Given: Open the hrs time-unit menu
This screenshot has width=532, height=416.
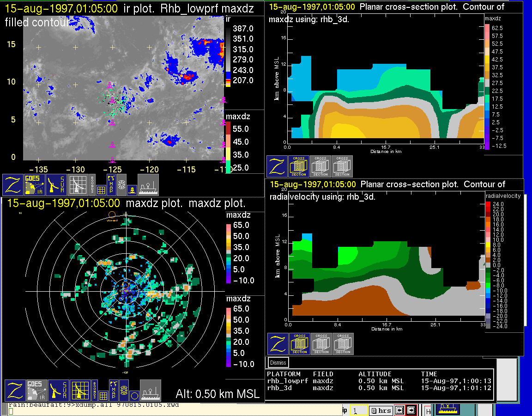Looking at the screenshot, I should [381, 410].
